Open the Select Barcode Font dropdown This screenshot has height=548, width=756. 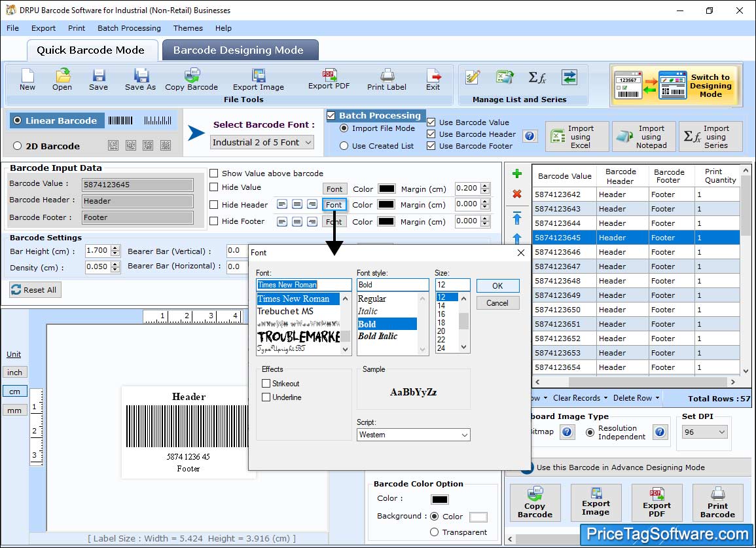click(x=262, y=142)
